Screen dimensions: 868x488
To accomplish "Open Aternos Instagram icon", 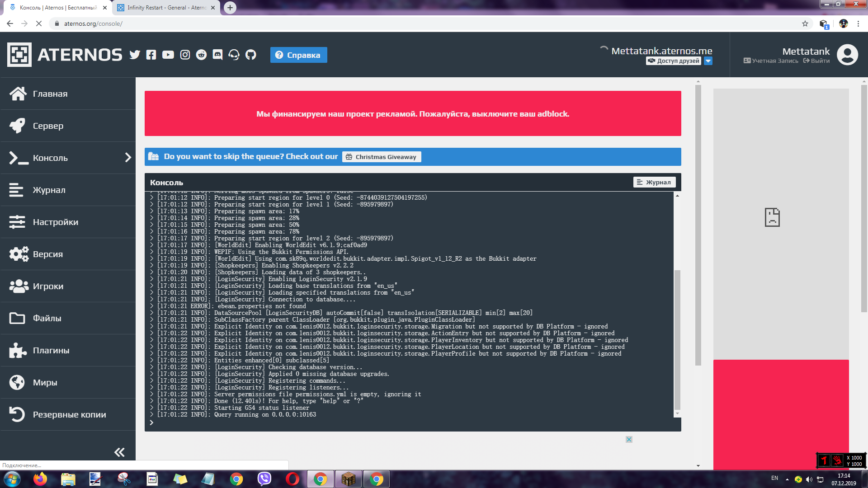I will pos(185,55).
